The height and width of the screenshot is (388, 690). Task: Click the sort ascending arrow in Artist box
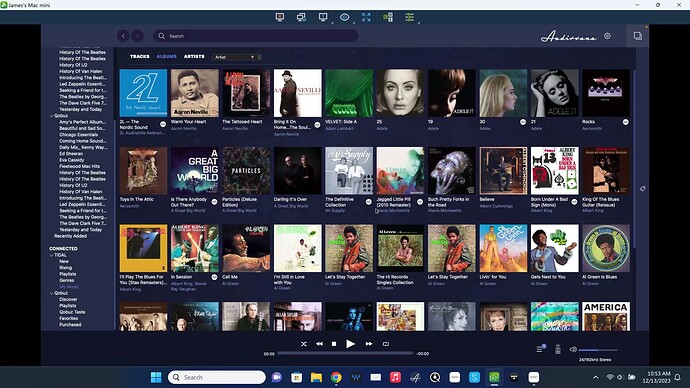point(252,57)
